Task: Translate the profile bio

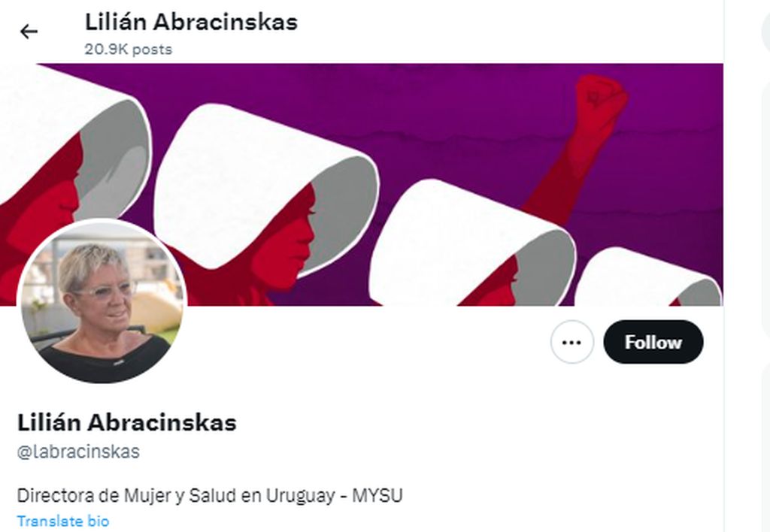Action: tap(63, 521)
